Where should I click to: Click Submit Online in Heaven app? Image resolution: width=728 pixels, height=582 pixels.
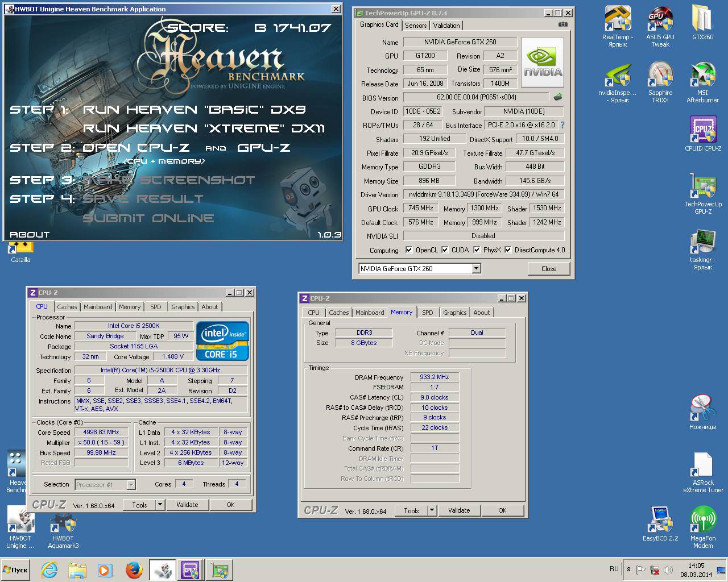coord(148,218)
